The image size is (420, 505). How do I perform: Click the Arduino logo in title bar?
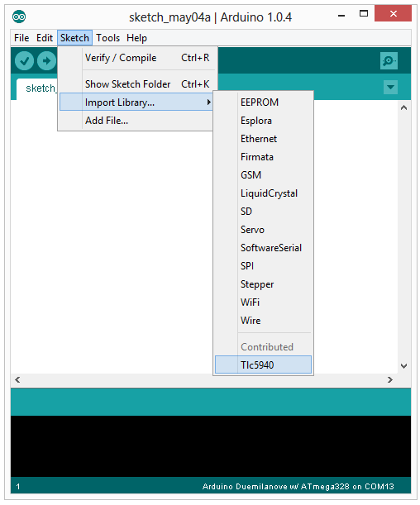tap(19, 17)
